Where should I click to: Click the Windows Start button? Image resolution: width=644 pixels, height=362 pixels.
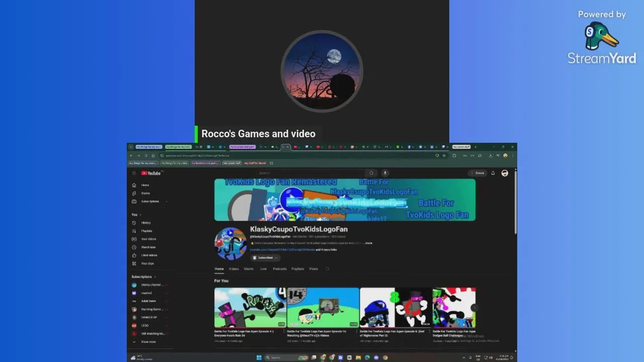[x=259, y=357]
